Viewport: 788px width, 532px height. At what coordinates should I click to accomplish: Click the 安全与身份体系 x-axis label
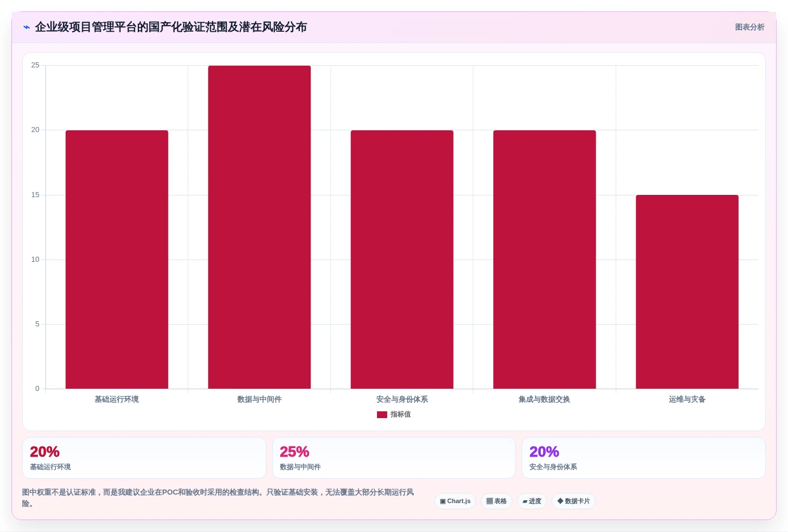click(x=402, y=399)
